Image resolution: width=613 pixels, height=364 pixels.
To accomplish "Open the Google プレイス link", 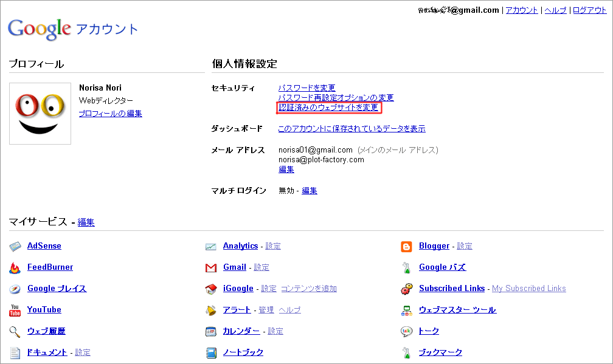I will 57,289.
